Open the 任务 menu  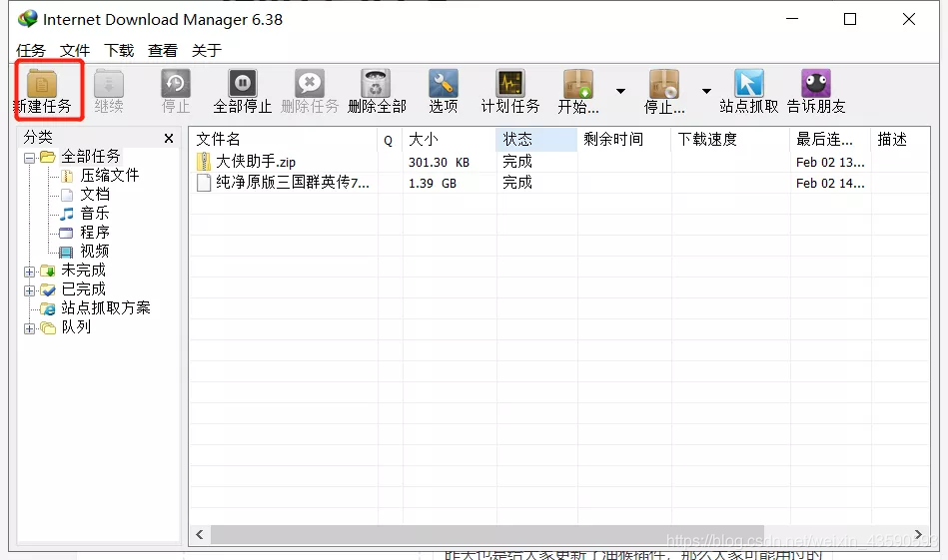pos(31,51)
